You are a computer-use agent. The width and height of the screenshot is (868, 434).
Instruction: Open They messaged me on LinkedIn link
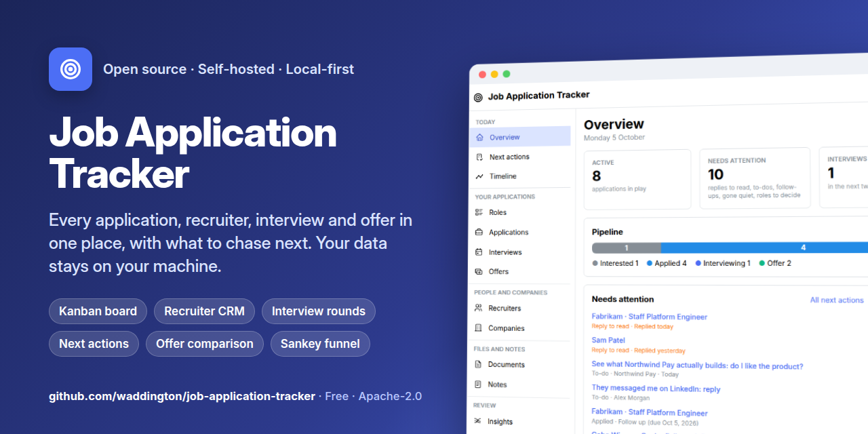click(x=656, y=389)
